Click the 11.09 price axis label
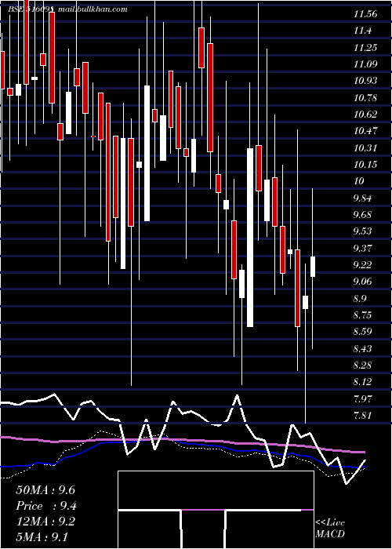The width and height of the screenshot is (392, 549). pyautogui.click(x=365, y=64)
